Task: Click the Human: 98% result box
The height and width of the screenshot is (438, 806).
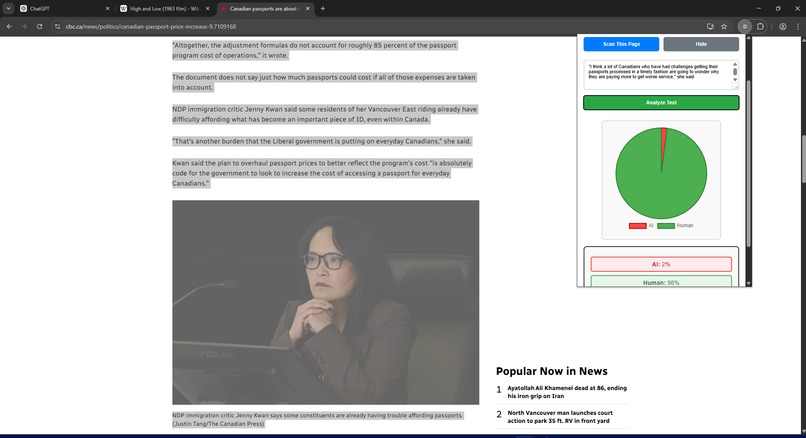Action: (x=661, y=281)
